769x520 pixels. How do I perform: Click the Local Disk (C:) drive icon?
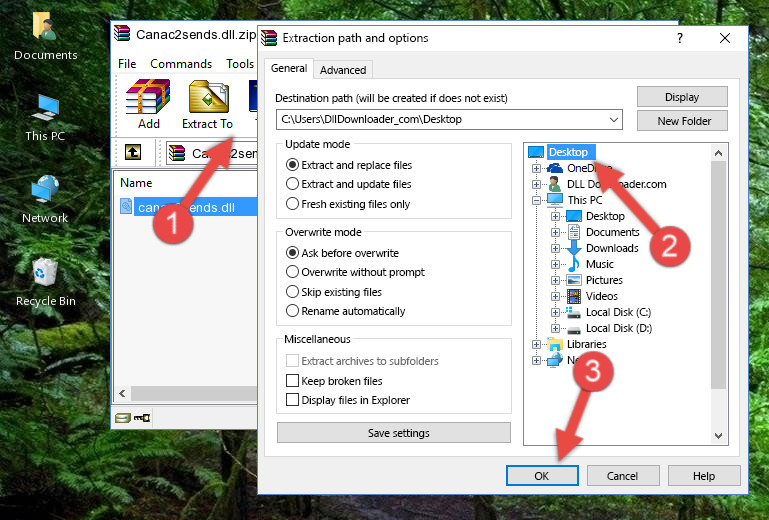point(573,312)
